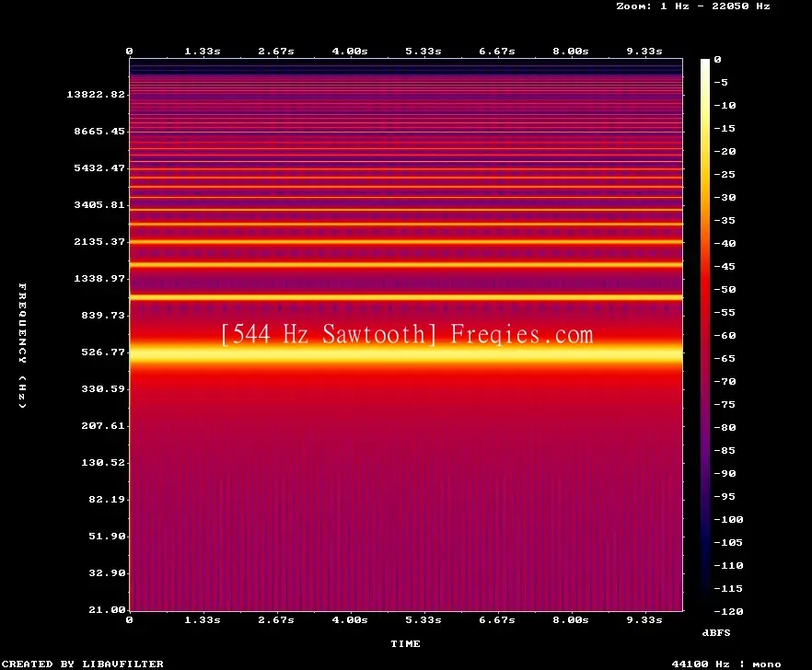Click the "dBFS" unit label under color scale
This screenshot has height=670, width=812.
(716, 632)
